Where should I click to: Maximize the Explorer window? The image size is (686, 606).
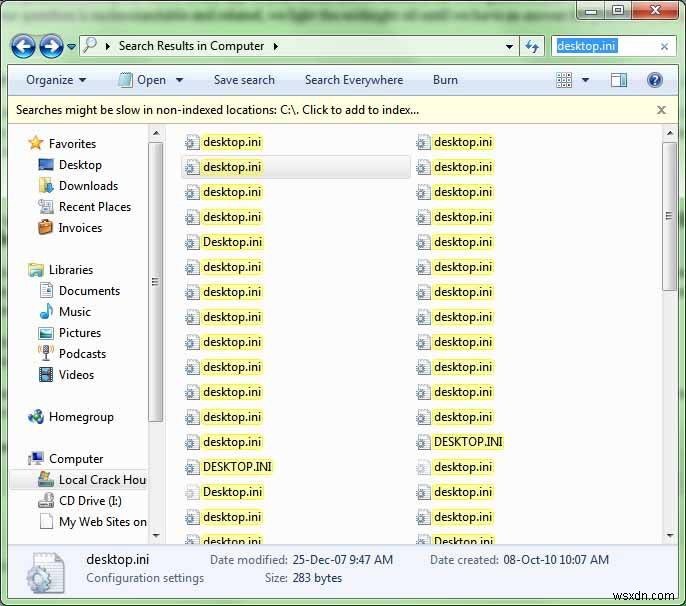(x=618, y=11)
